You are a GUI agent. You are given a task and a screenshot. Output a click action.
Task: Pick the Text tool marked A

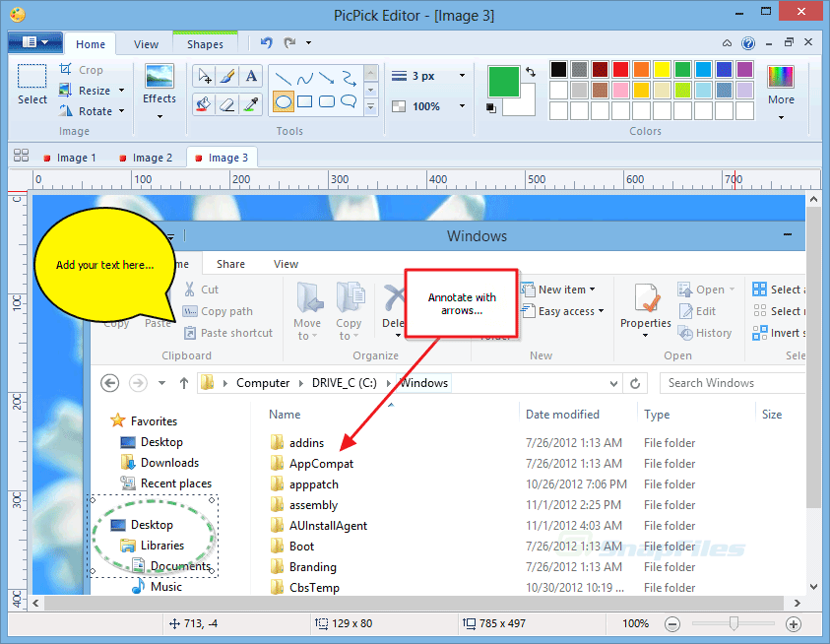(251, 77)
